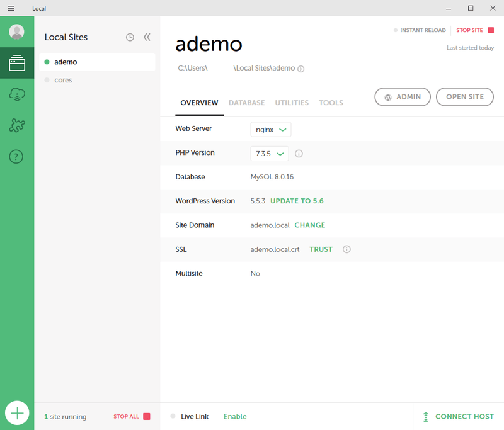Open WordPress Admin
The image size is (504, 430).
pos(403,97)
